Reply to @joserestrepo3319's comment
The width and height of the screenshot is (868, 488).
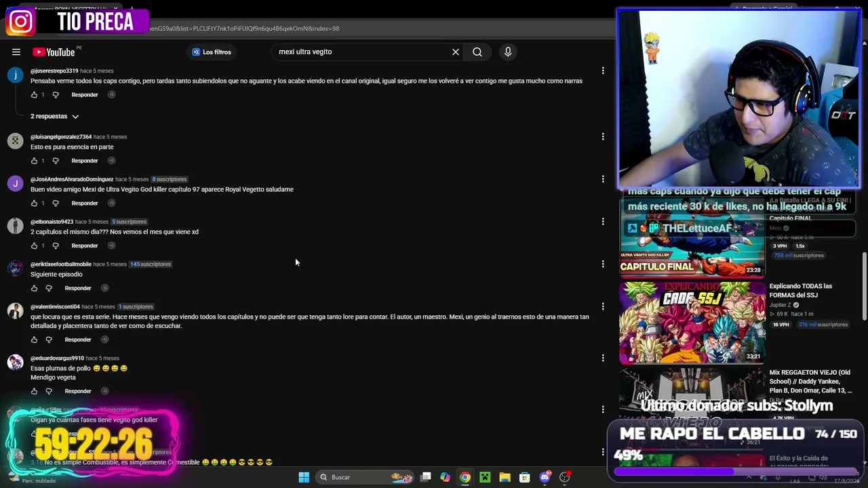pos(85,95)
